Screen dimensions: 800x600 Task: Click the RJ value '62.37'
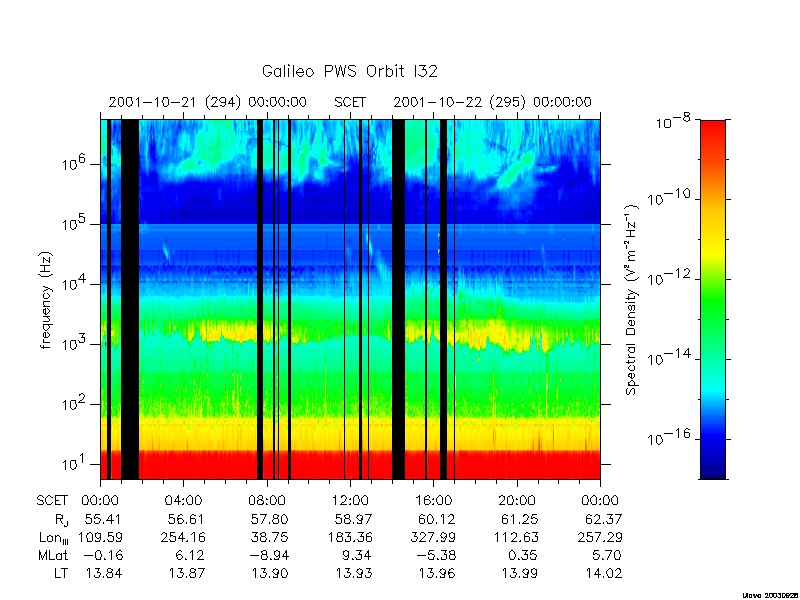(604, 519)
